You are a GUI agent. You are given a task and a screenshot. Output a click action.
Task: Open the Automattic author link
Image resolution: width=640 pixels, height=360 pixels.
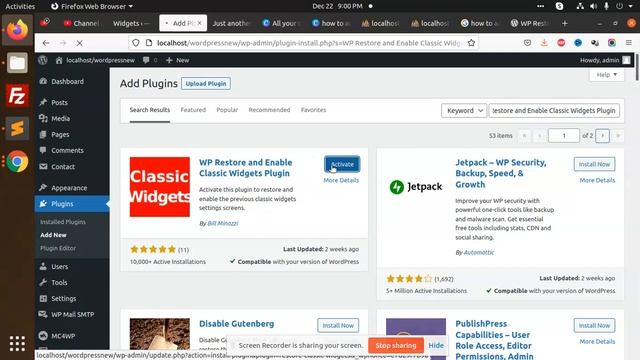click(x=479, y=252)
